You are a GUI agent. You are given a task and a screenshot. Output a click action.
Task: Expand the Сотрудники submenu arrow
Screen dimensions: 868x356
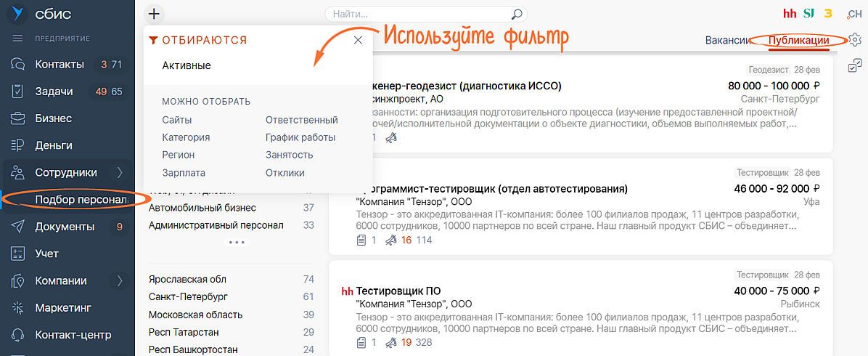pos(120,172)
